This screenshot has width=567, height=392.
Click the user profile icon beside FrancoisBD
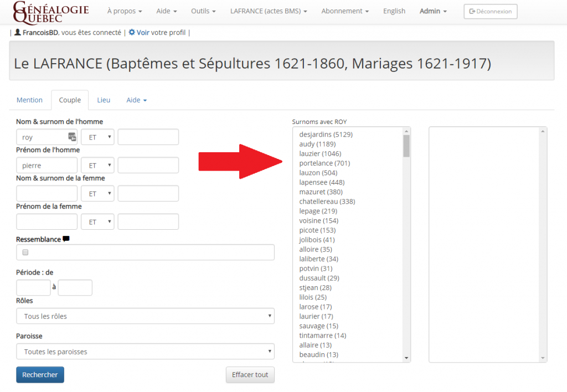[x=17, y=32]
